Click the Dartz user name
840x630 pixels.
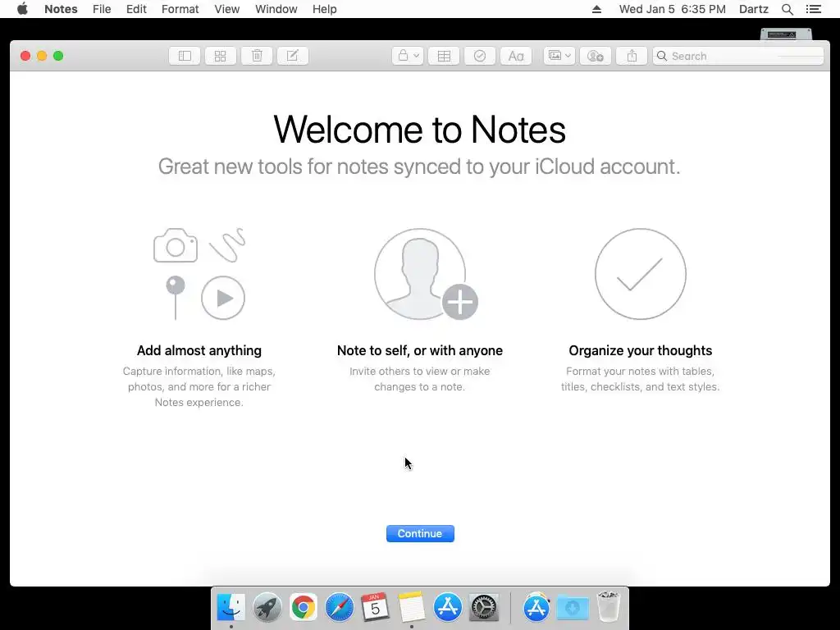click(x=753, y=9)
